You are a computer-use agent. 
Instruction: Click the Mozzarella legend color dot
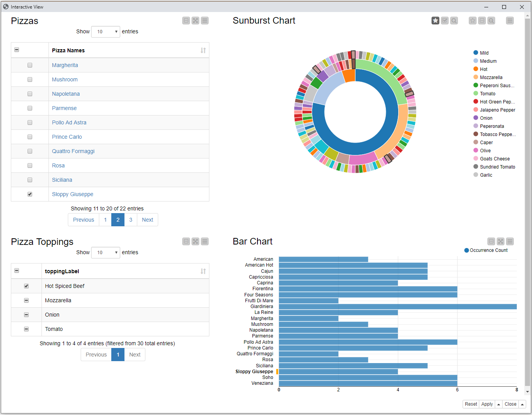(476, 77)
